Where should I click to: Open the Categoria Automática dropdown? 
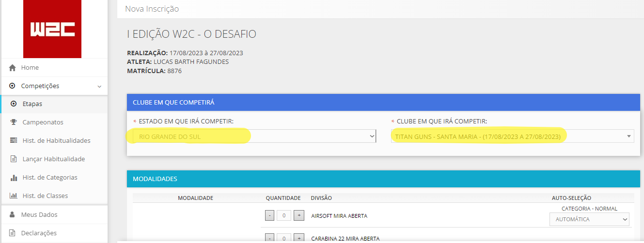589,219
